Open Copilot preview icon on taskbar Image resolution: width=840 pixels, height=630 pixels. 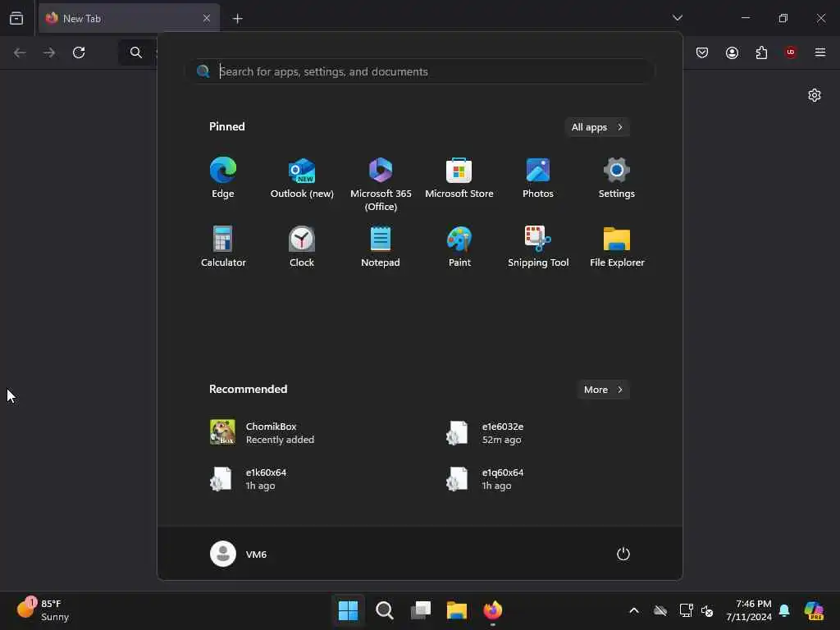point(814,610)
